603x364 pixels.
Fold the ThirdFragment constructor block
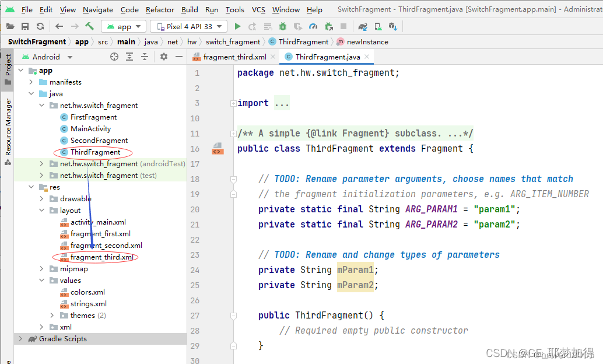pos(233,316)
